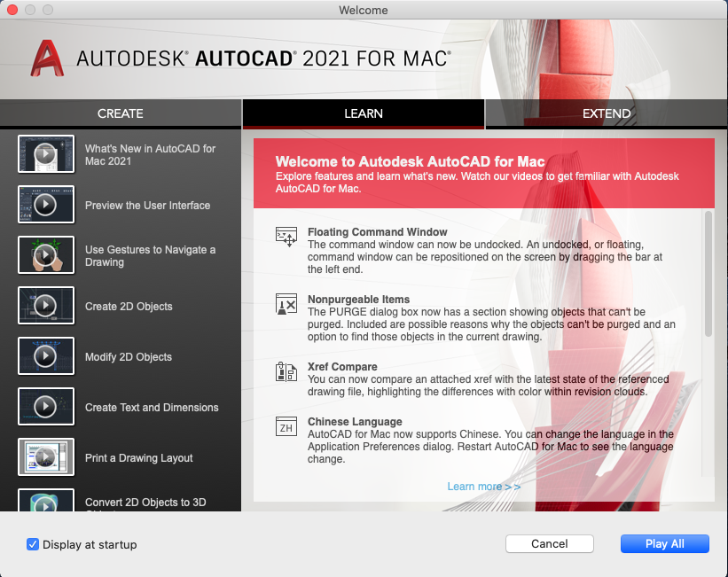
Task: Select 'What's New in AutoCAD for Mac 2021' text
Action: click(150, 155)
